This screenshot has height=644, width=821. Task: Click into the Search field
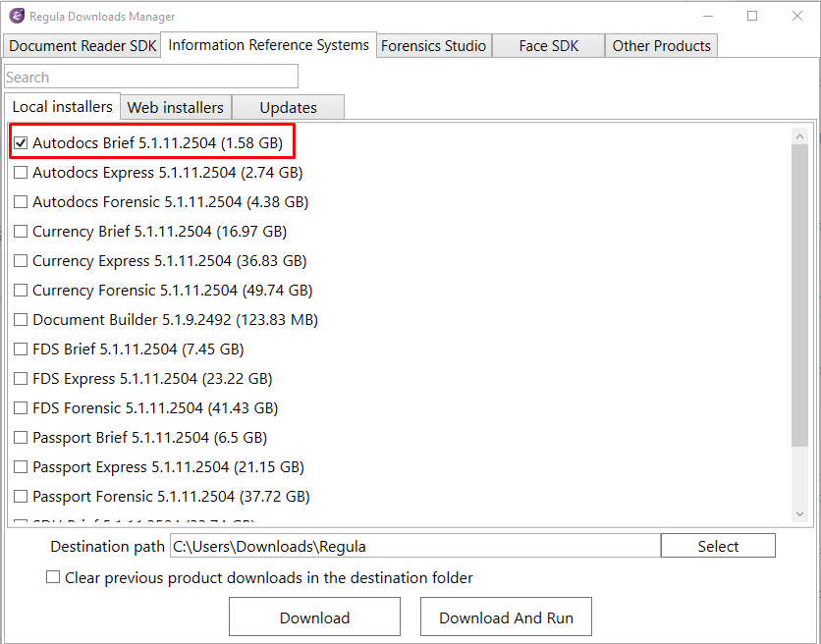151,77
